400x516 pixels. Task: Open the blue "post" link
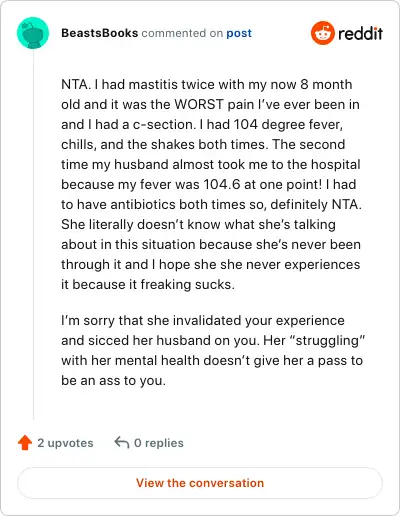[239, 33]
